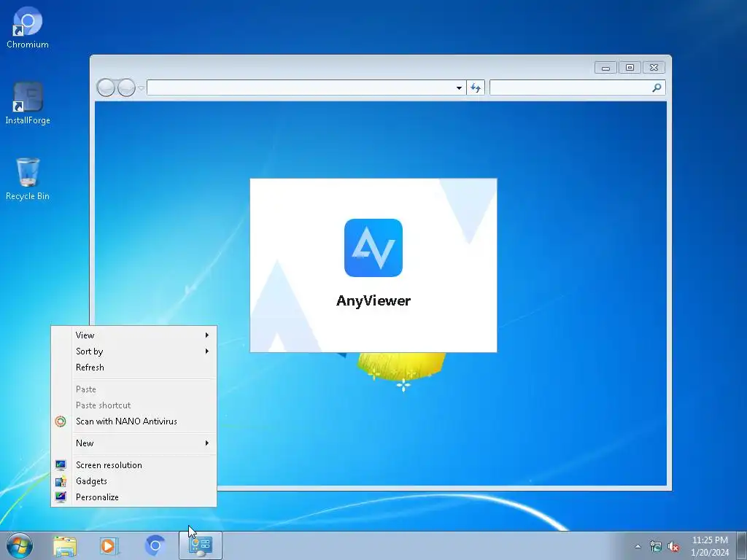Launch Windows Media Player from the taskbar
The width and height of the screenshot is (747, 560).
tap(109, 545)
